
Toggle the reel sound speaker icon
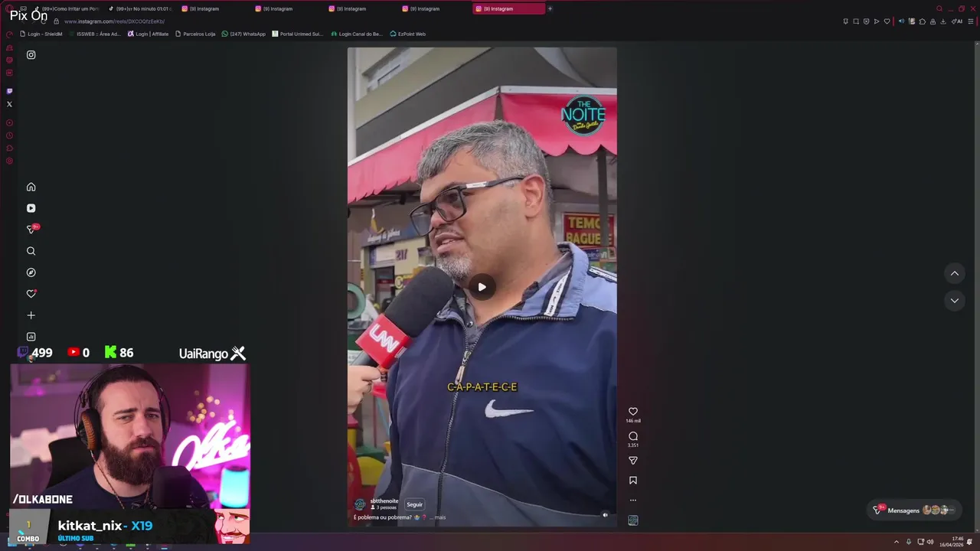pyautogui.click(x=605, y=515)
